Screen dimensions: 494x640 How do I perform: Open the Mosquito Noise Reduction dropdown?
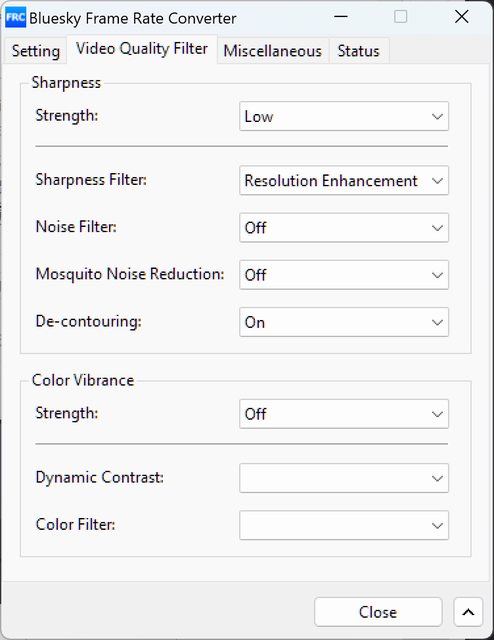344,275
